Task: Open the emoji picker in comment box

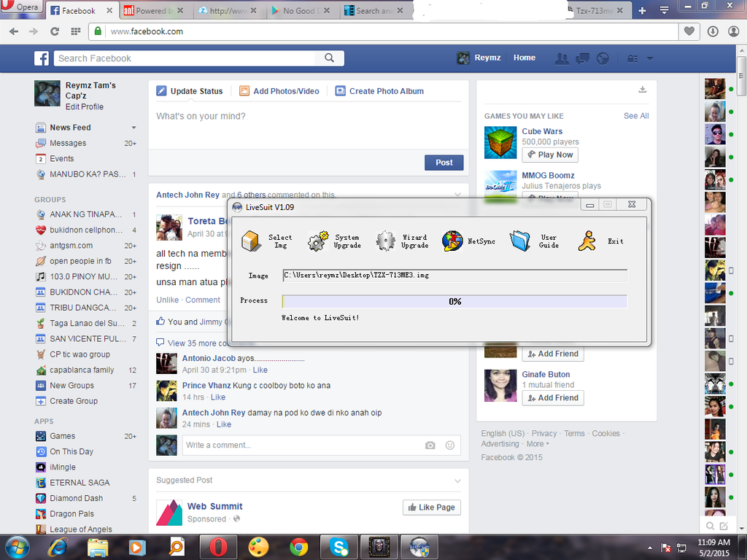Action: tap(449, 446)
